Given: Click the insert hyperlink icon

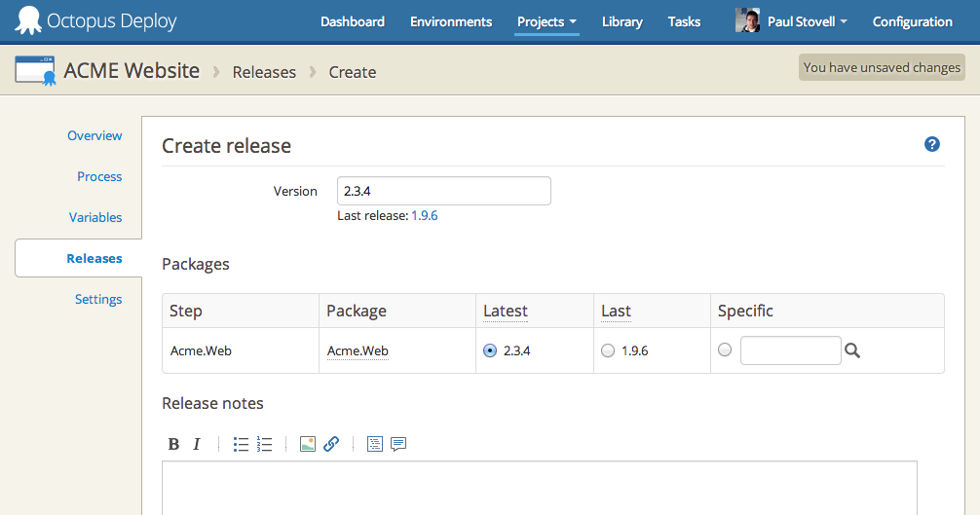Looking at the screenshot, I should tap(331, 444).
